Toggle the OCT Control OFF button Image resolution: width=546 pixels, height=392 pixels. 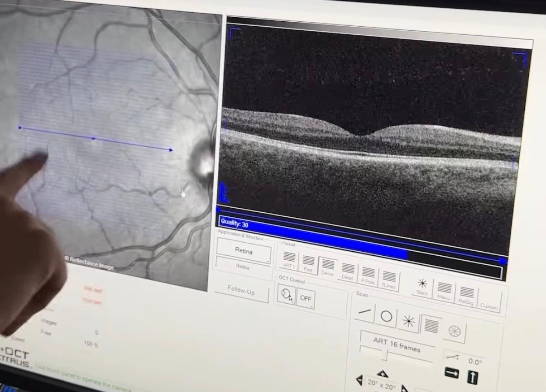point(306,298)
